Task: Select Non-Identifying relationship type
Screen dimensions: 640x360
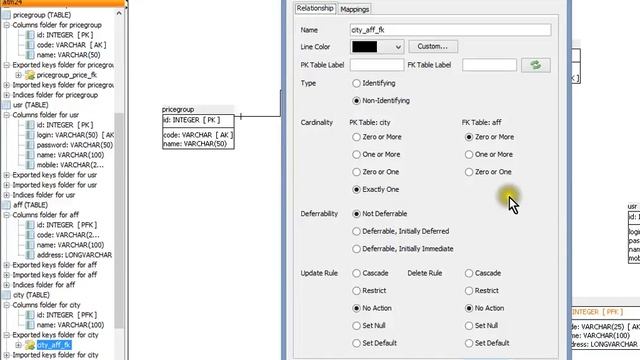Action: [x=356, y=101]
